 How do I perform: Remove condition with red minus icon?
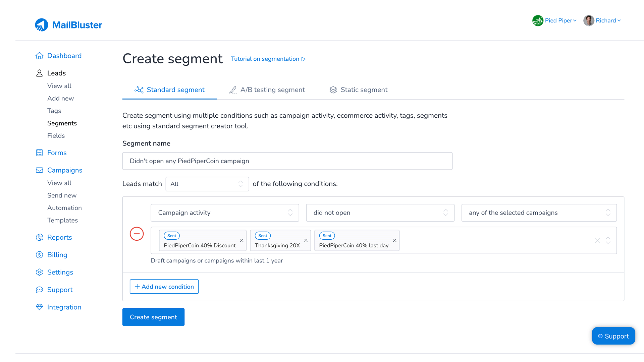pos(137,234)
